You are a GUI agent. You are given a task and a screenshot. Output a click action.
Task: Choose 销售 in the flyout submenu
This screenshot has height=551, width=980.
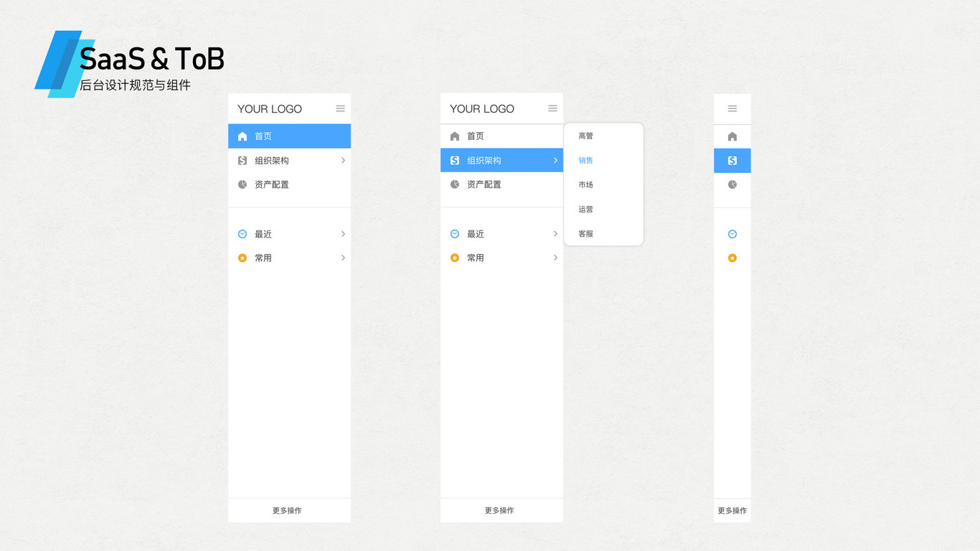pos(586,161)
